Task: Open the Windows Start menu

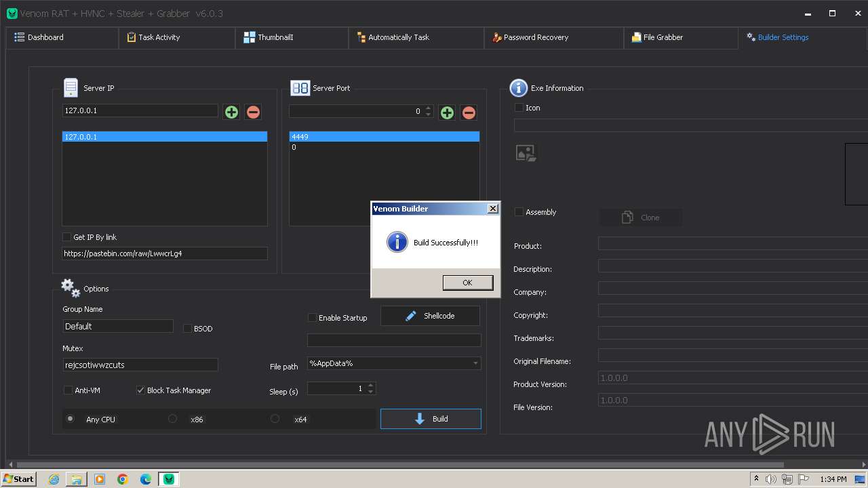Action: pos(18,479)
